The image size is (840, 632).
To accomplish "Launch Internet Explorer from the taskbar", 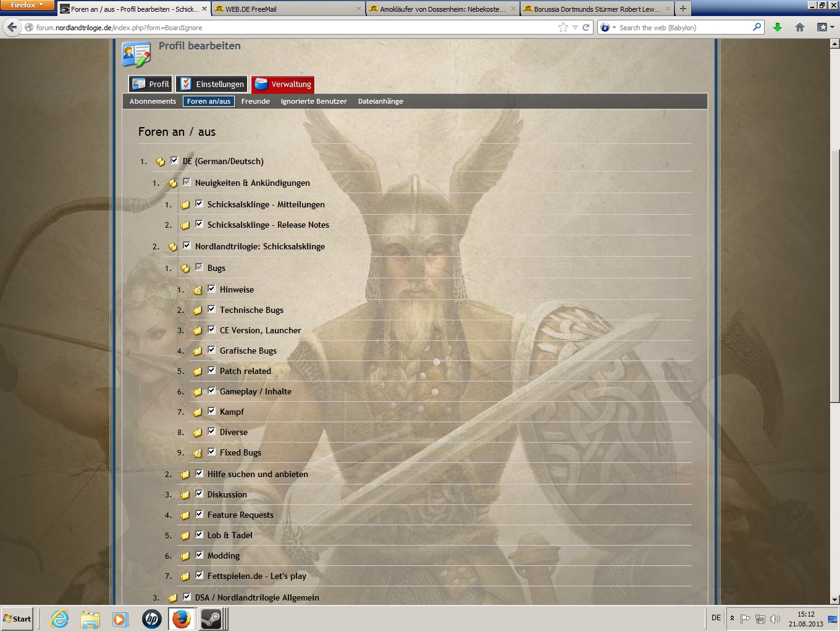I will pos(60,619).
